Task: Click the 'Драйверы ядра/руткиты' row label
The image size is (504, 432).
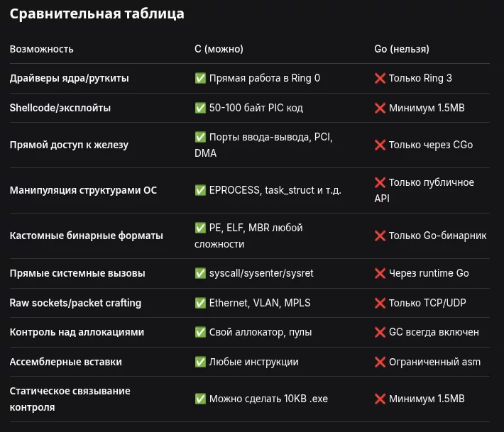Action: coord(69,78)
